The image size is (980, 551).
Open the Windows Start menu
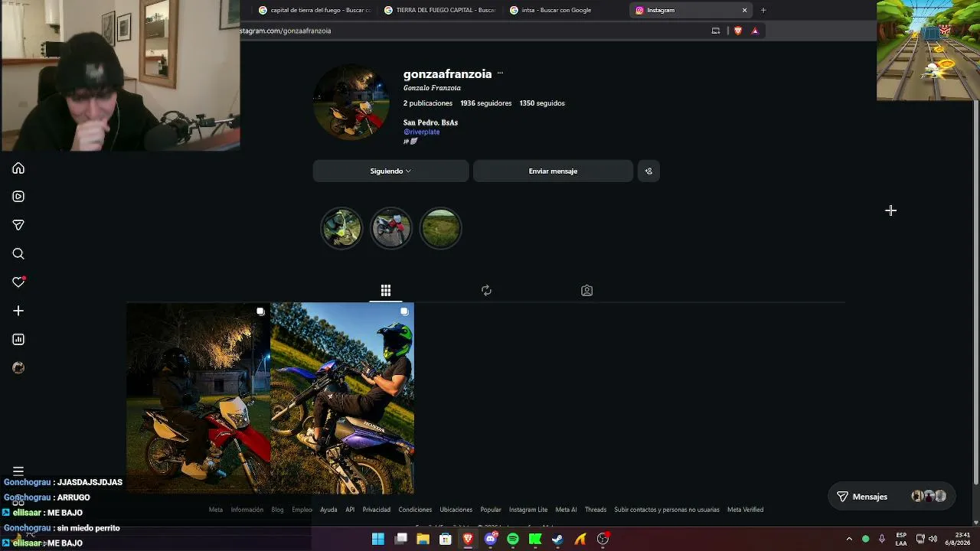tap(378, 540)
